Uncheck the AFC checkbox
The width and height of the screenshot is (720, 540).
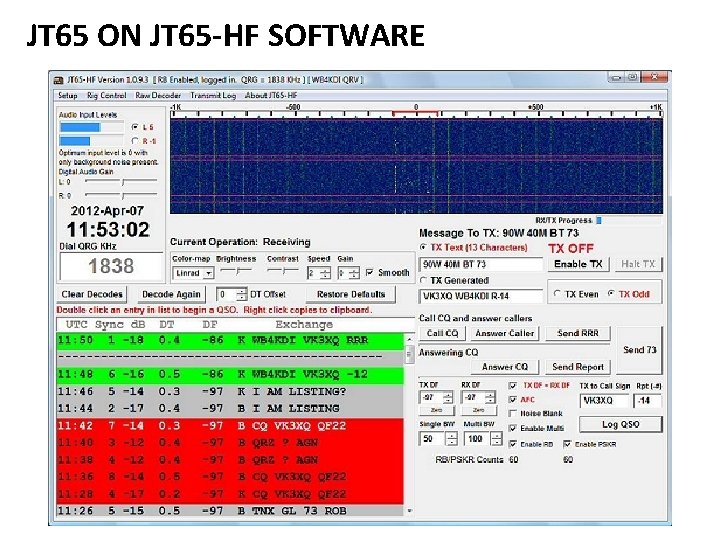point(514,399)
